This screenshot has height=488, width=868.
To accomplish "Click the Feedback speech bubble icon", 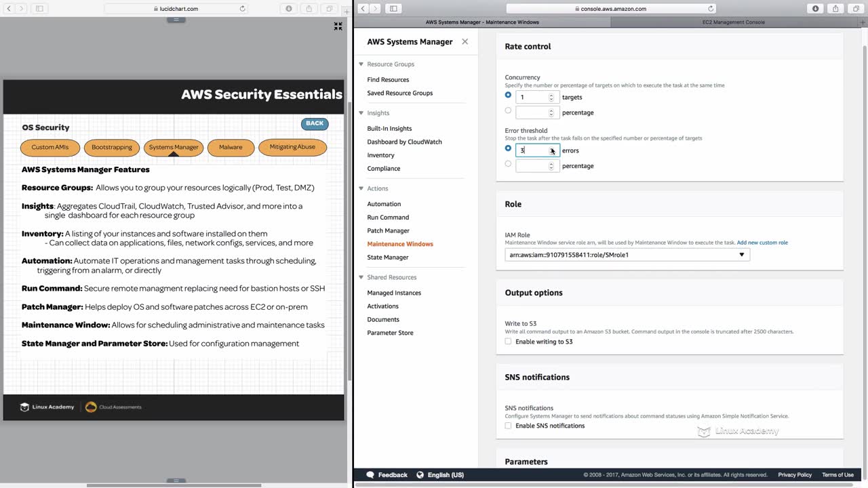I will tap(370, 475).
